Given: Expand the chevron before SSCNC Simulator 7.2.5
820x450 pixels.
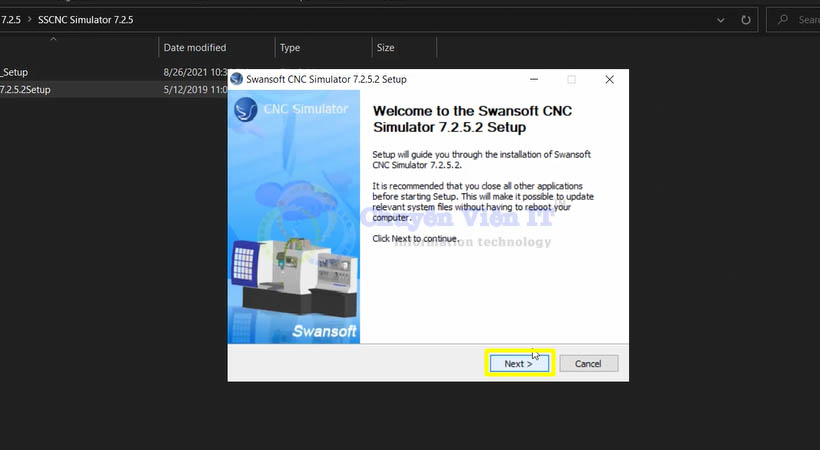Looking at the screenshot, I should pyautogui.click(x=29, y=19).
